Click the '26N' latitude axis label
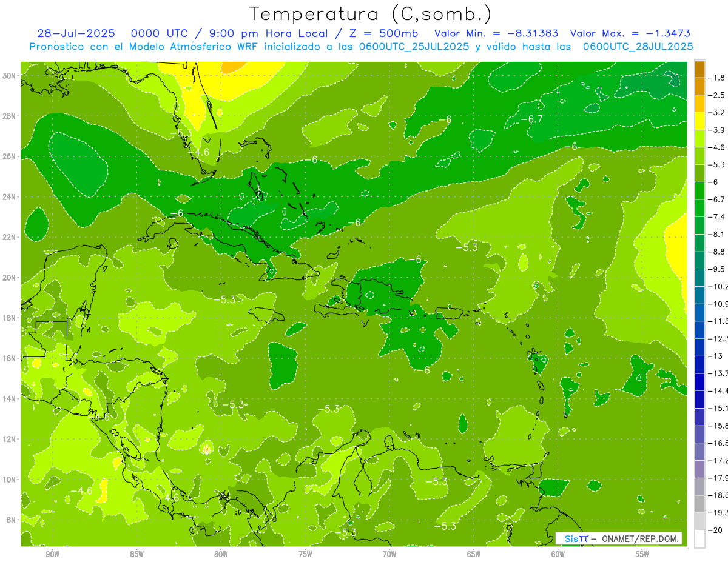The image size is (728, 562). [10, 156]
